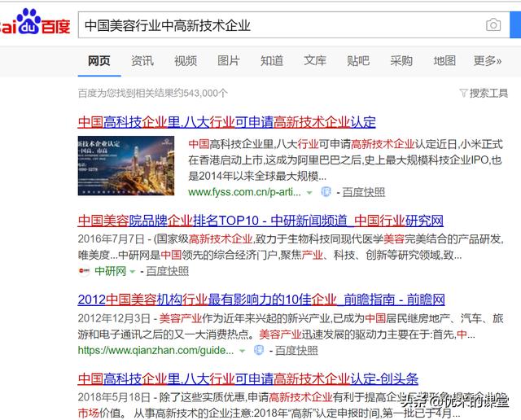Expand dropdown arrow next to fyss.com.cn URL
521x420 pixels.
click(309, 192)
